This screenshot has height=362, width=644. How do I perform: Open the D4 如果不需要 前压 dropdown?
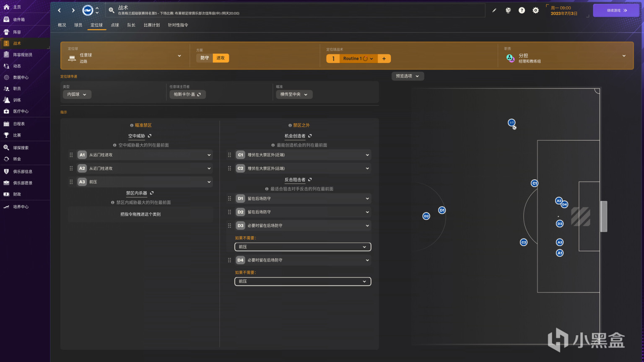(303, 282)
